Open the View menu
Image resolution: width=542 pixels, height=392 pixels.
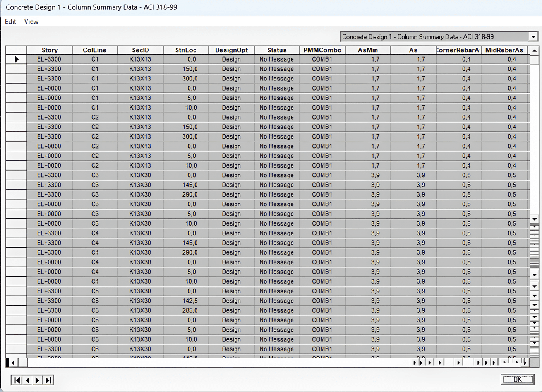[x=31, y=22]
